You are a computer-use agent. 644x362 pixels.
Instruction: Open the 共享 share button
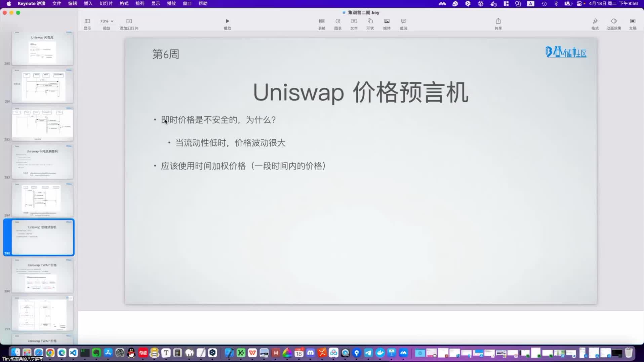point(498,24)
